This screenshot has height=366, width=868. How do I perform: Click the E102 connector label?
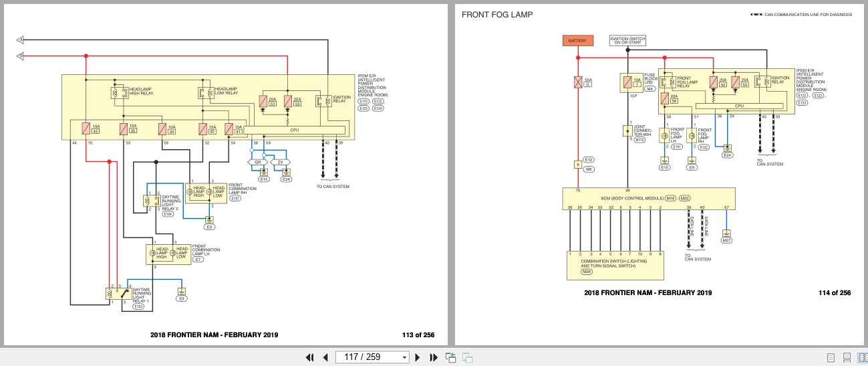pos(704,147)
